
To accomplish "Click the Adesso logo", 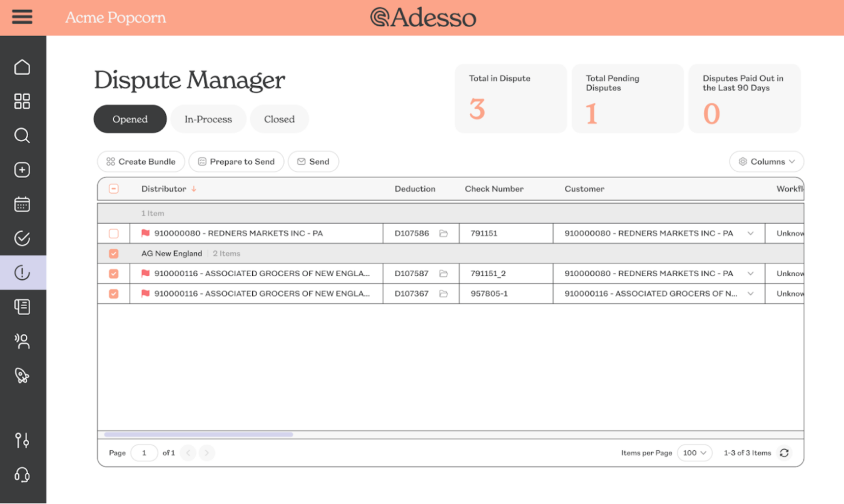I will 423,17.
